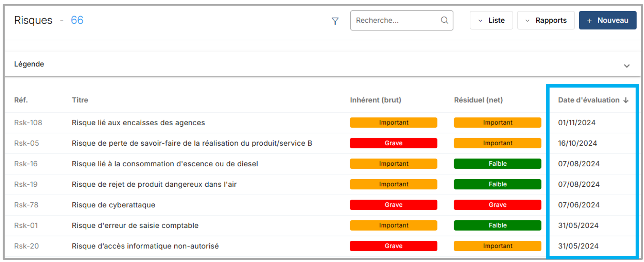Click the search magnifier icon
The width and height of the screenshot is (644, 262).
pos(444,20)
